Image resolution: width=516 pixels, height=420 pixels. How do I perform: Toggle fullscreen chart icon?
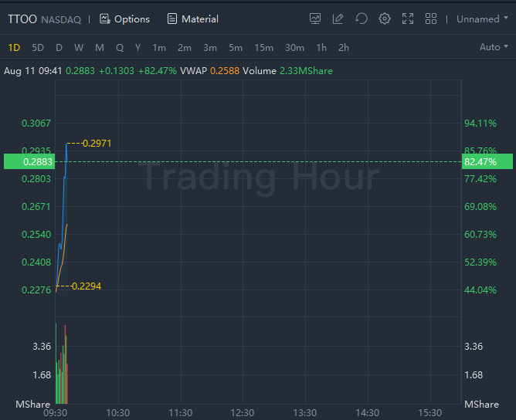click(x=408, y=19)
